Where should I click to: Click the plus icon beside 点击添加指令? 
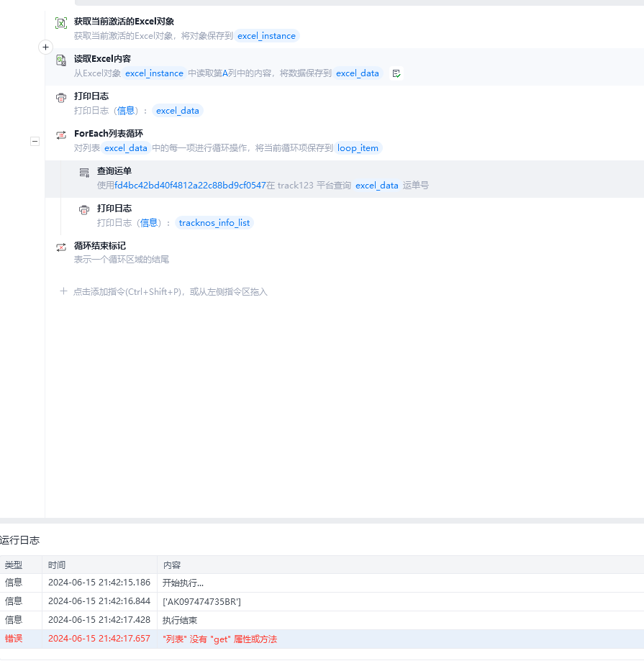63,291
